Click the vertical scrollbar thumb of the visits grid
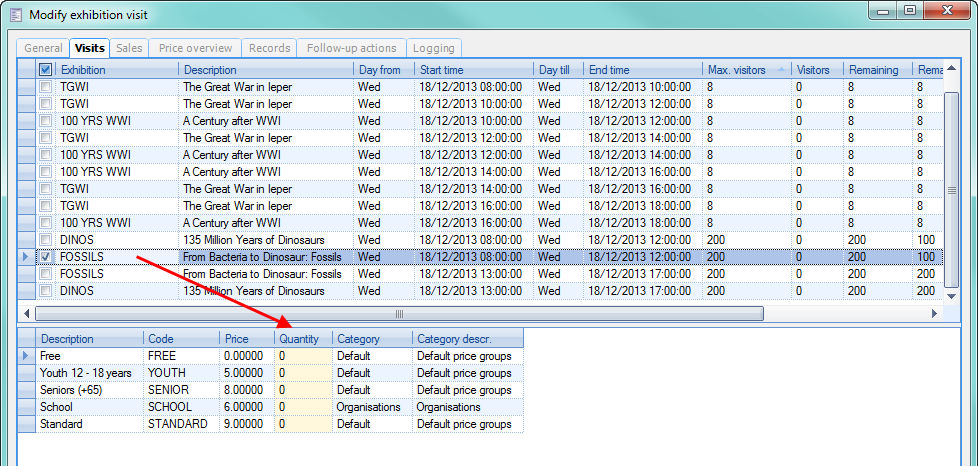Viewport: 978px width, 466px height. pyautogui.click(x=951, y=190)
